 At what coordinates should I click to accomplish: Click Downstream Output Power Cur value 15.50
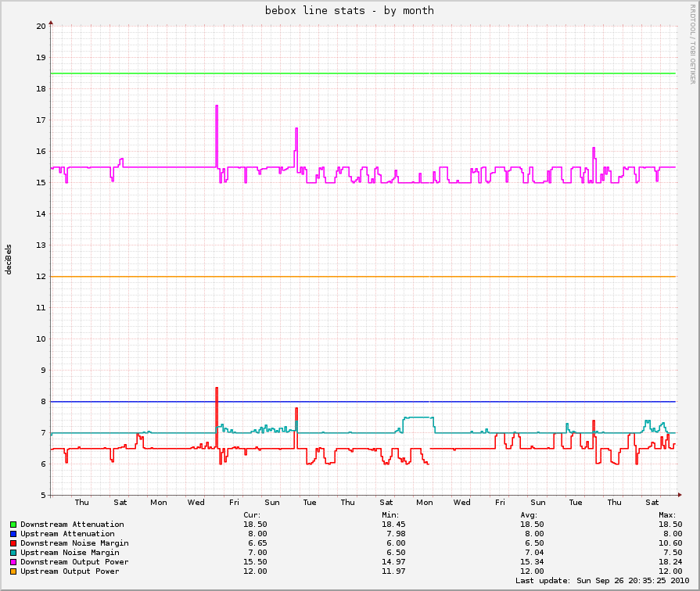(255, 562)
